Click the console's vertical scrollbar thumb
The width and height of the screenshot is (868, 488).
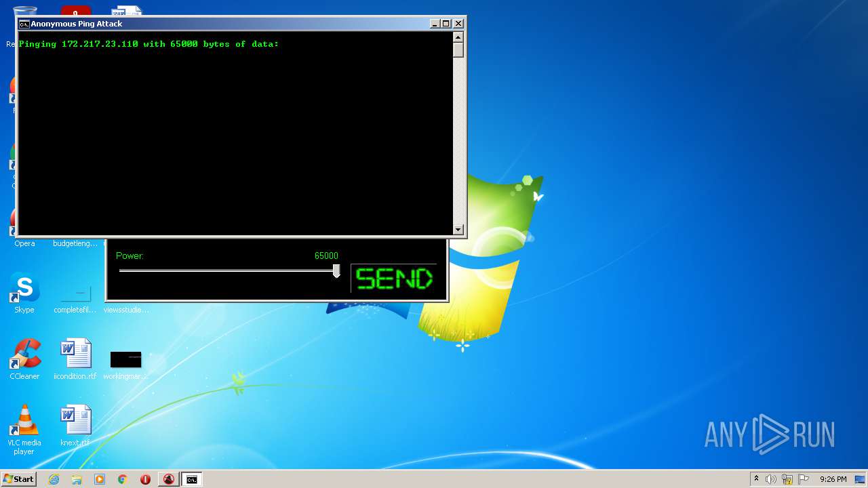click(458, 50)
